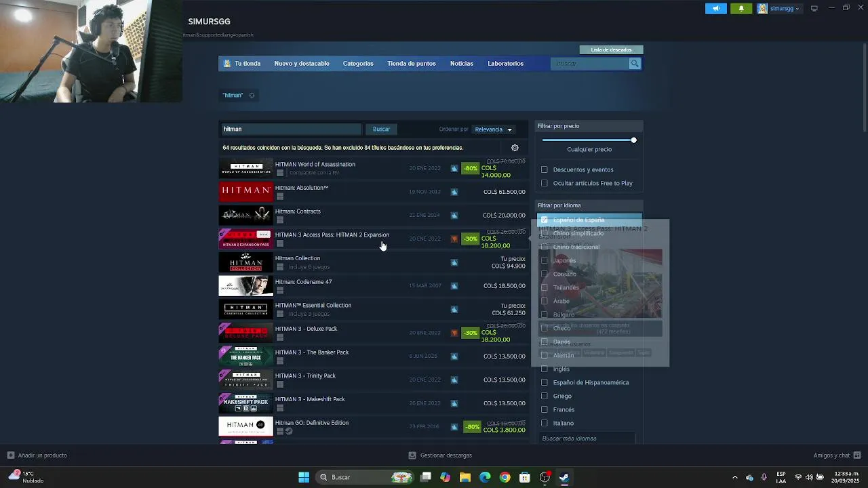This screenshot has width=868, height=488.
Task: Click the hitman search term field
Action: pyautogui.click(x=292, y=129)
